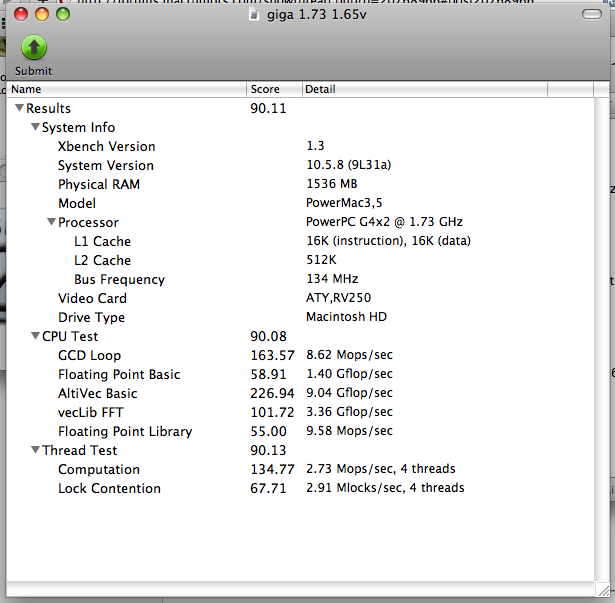This screenshot has height=603, width=615.
Task: Click the PowerPC G4x2 @ 1.73 GHz detail
Action: tap(384, 222)
